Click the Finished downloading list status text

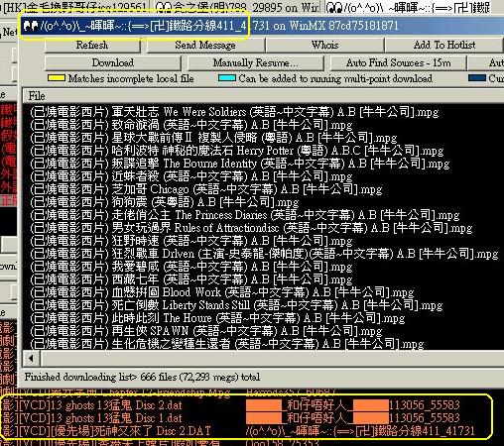click(142, 377)
